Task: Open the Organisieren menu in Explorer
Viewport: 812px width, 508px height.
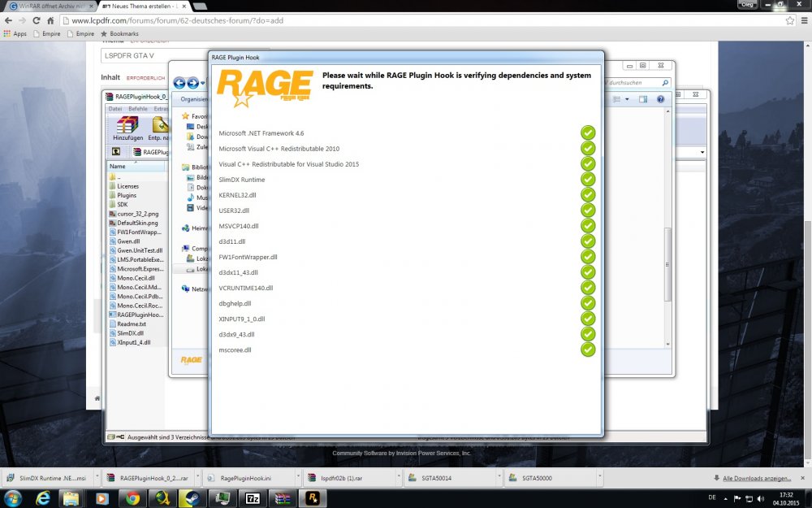Action: tap(194, 99)
